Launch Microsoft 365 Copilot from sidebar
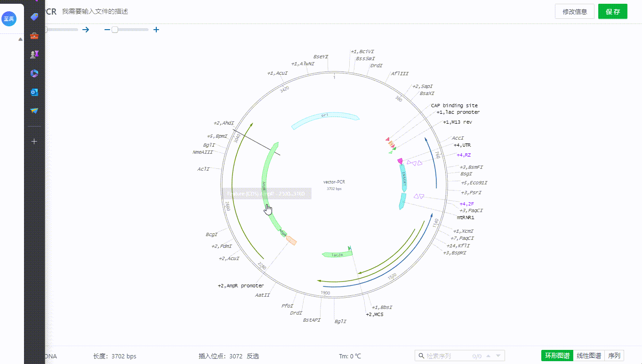Image resolution: width=642 pixels, height=364 pixels. tap(34, 73)
